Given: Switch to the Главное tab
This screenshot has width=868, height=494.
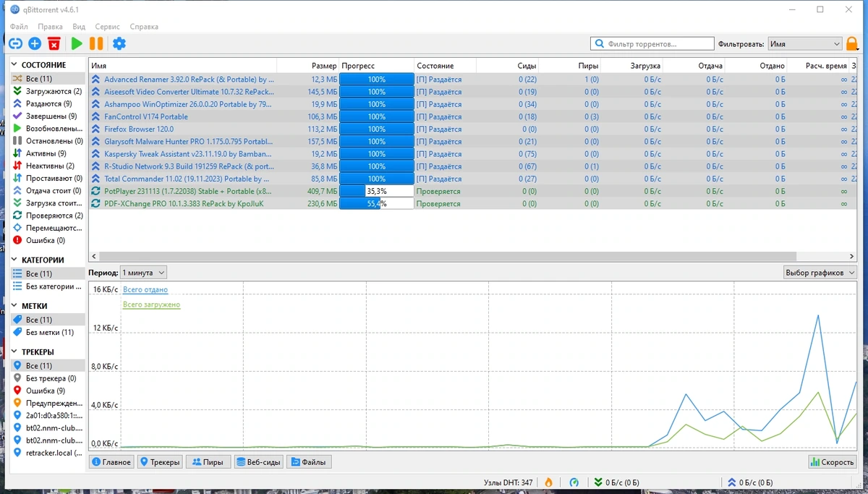Looking at the screenshot, I should pyautogui.click(x=111, y=462).
